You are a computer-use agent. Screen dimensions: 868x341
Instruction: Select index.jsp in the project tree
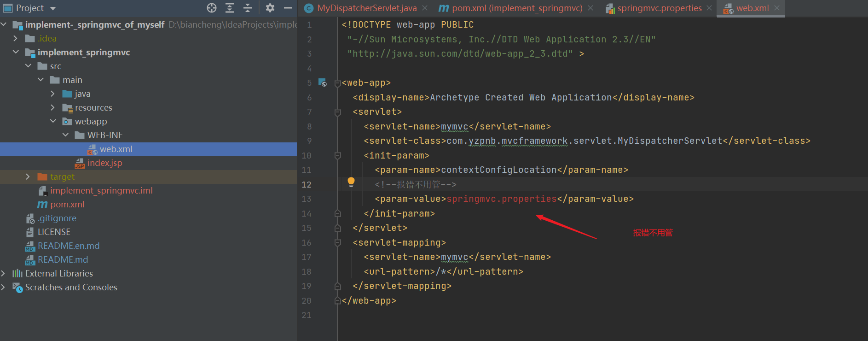click(148, 163)
